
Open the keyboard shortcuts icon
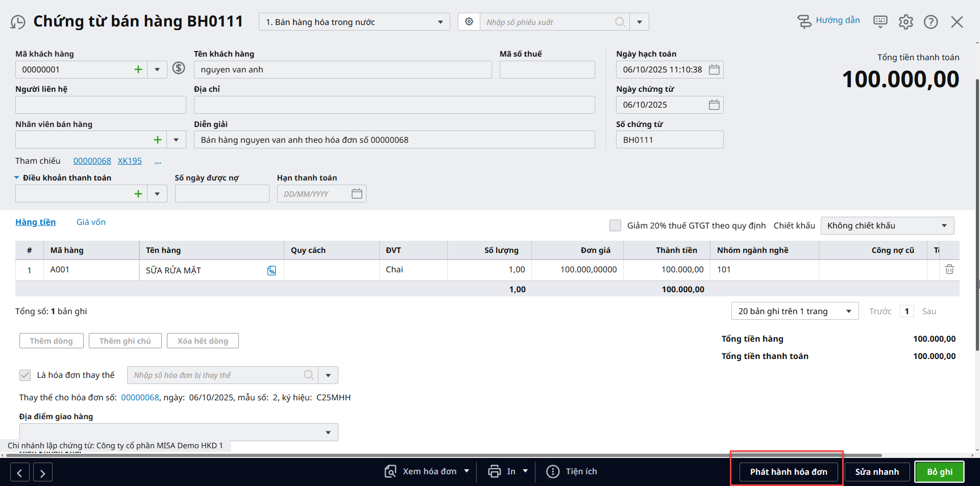(x=880, y=21)
